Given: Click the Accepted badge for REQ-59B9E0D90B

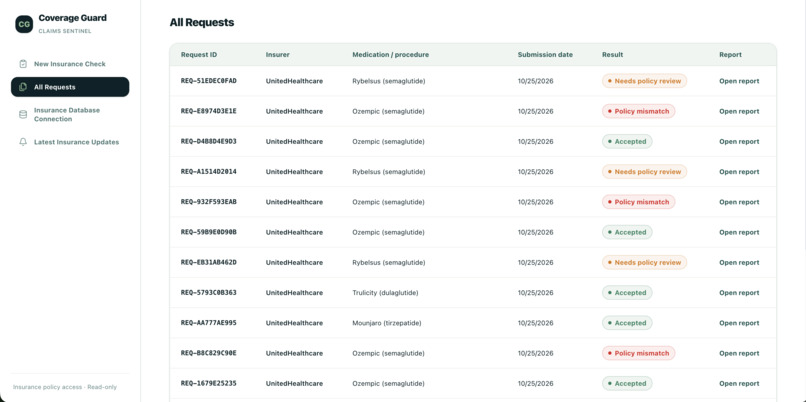Looking at the screenshot, I should tap(627, 232).
